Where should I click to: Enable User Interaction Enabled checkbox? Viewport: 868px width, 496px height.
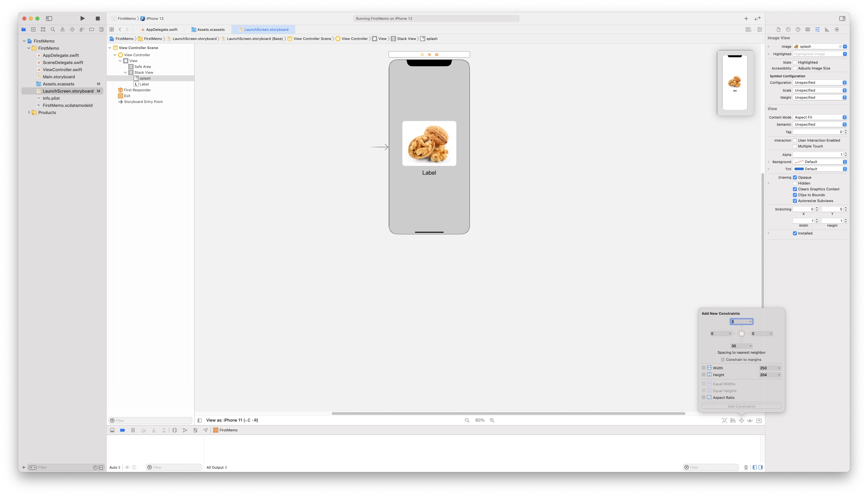coord(795,140)
